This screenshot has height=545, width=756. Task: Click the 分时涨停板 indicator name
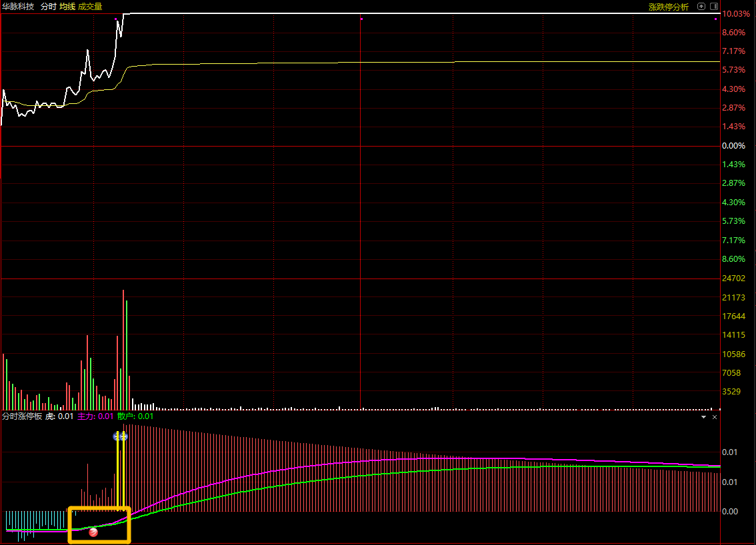point(22,416)
